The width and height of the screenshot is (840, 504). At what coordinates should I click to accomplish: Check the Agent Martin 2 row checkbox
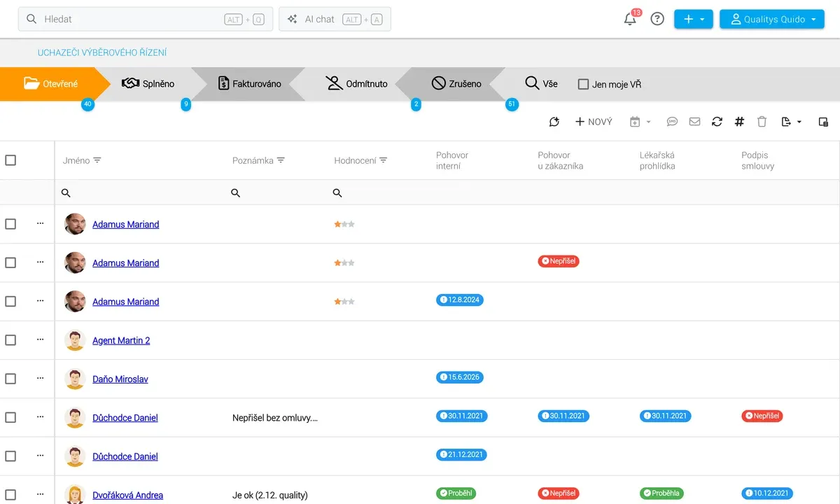[x=10, y=340]
